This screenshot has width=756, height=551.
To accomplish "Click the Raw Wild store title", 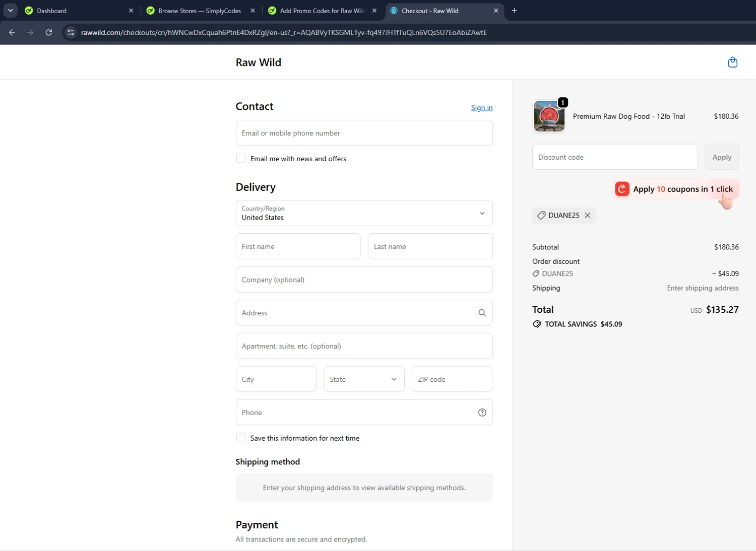I will point(258,62).
